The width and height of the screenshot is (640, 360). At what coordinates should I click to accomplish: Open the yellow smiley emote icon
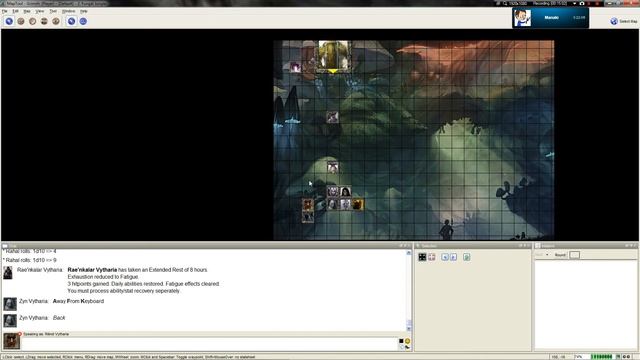tap(407, 341)
